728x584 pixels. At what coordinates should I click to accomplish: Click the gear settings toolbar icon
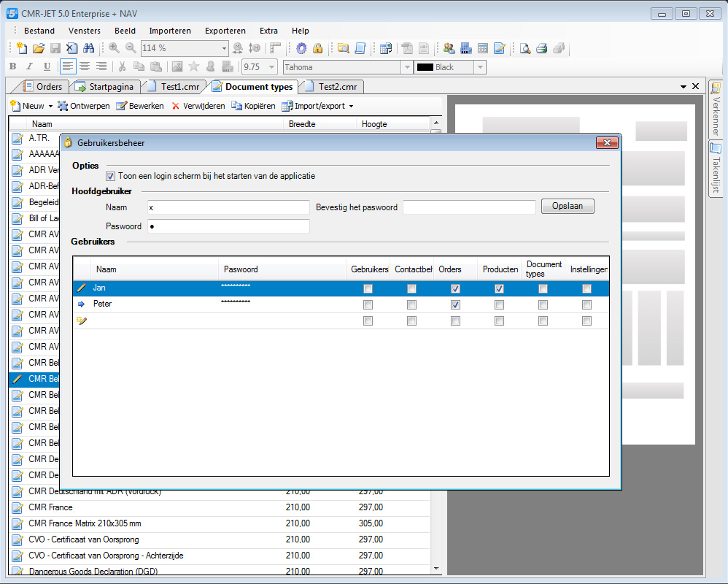pyautogui.click(x=301, y=48)
